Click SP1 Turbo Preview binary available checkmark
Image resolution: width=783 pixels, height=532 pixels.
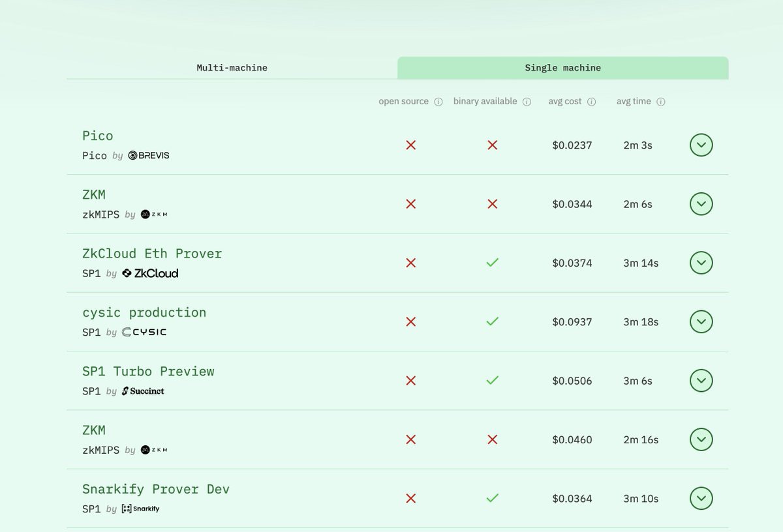493,380
